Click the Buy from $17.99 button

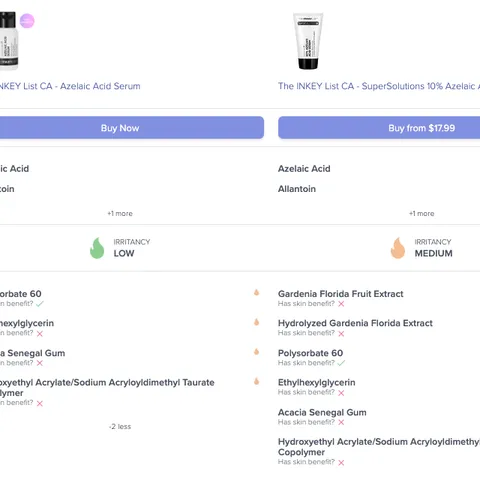point(379,128)
